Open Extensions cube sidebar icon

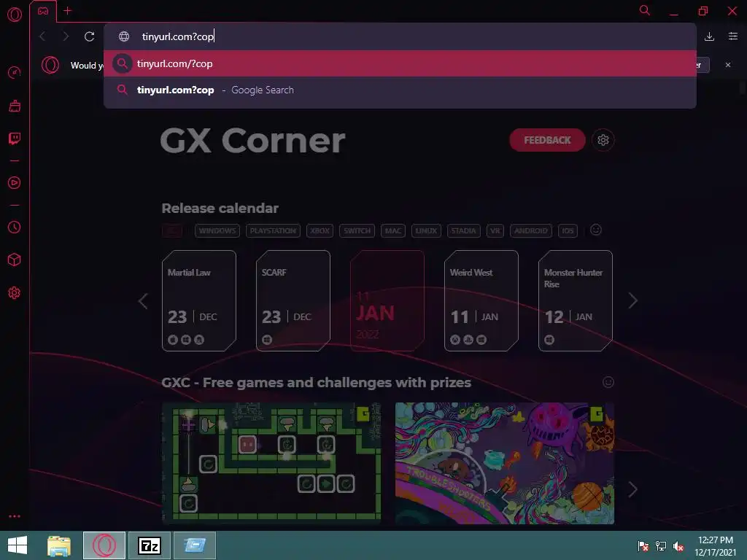[x=15, y=260]
